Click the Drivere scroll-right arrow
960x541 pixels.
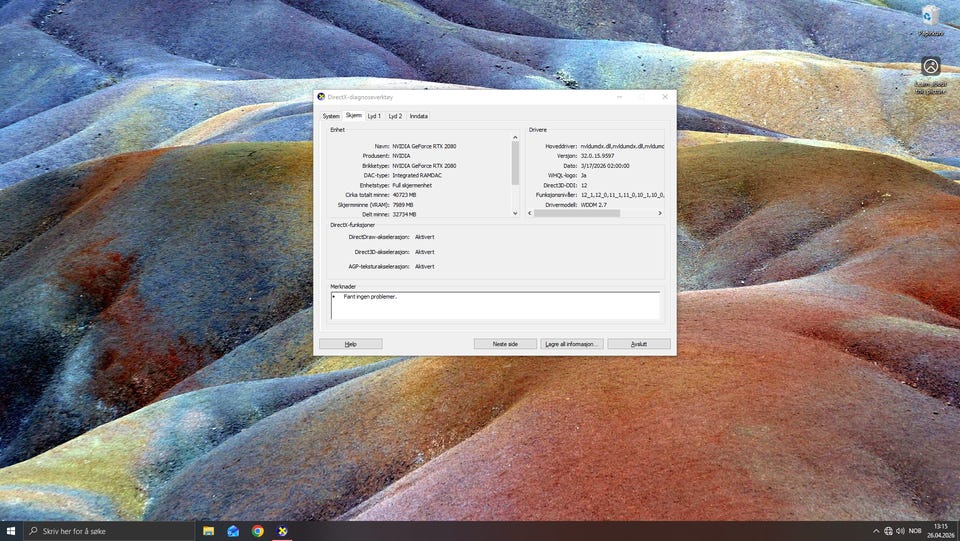pos(660,213)
